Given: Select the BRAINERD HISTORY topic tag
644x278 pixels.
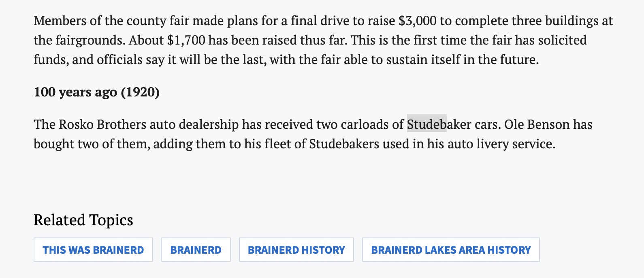Looking at the screenshot, I should [x=296, y=250].
